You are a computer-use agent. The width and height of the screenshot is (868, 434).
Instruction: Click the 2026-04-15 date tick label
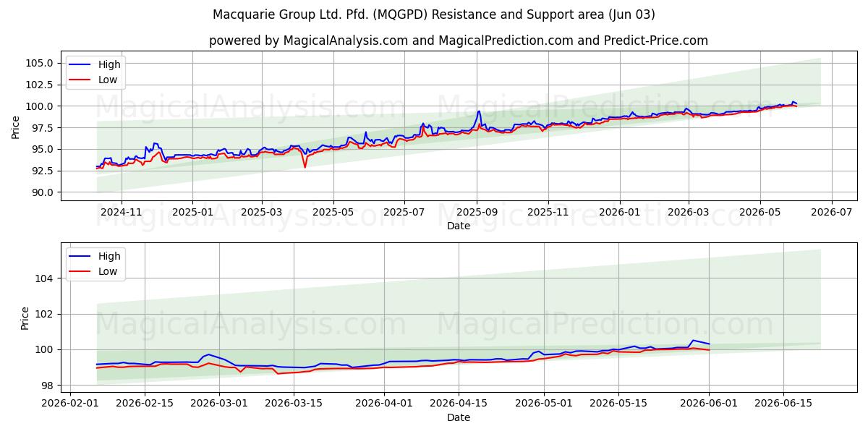[x=458, y=403]
